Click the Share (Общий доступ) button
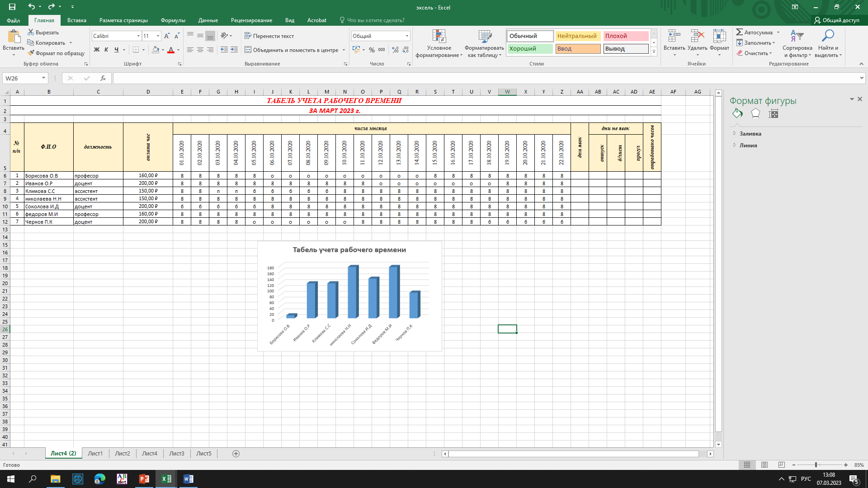 [x=837, y=20]
